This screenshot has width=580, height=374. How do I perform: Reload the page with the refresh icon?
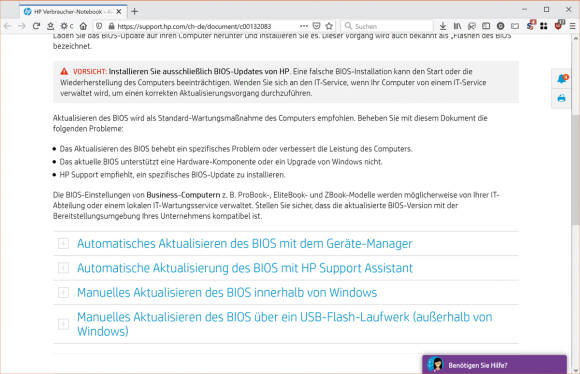pos(36,26)
